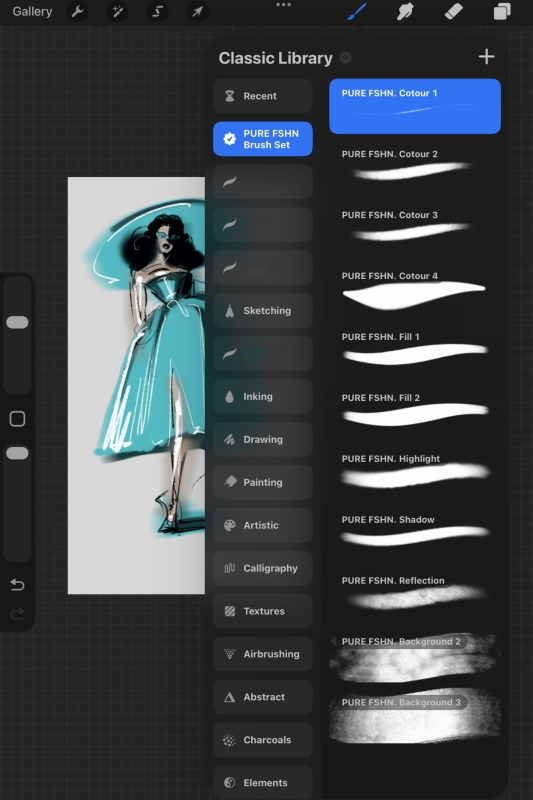Select the PURE FSHN. Colour 4 brush
This screenshot has width=533, height=800.
tap(415, 289)
